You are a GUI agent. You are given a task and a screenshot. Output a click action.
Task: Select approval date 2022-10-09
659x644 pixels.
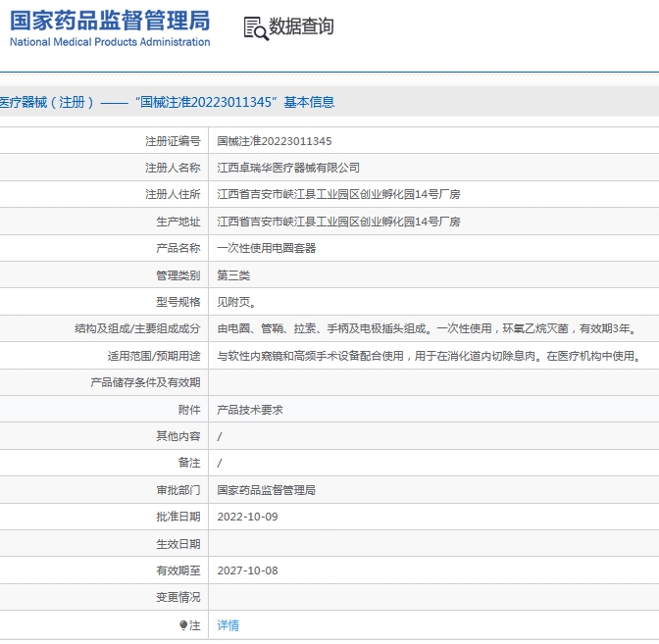pyautogui.click(x=247, y=517)
